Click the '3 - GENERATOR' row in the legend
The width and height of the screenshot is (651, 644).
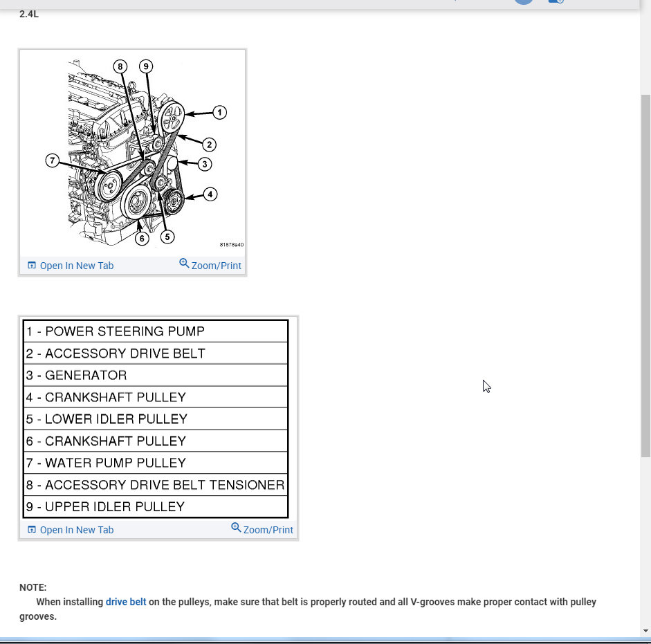156,375
